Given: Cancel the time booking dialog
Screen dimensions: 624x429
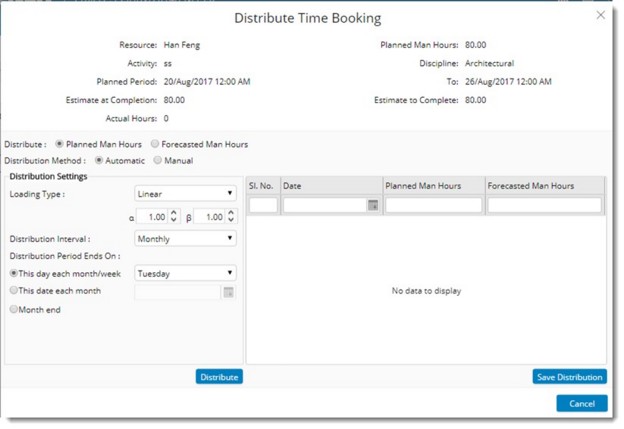Looking at the screenshot, I should (581, 403).
